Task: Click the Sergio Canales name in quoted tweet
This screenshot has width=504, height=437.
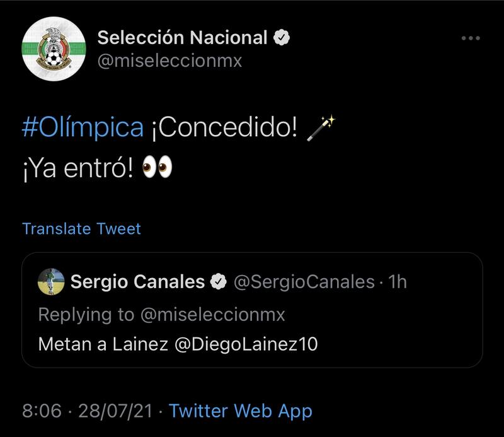Action: point(137,282)
